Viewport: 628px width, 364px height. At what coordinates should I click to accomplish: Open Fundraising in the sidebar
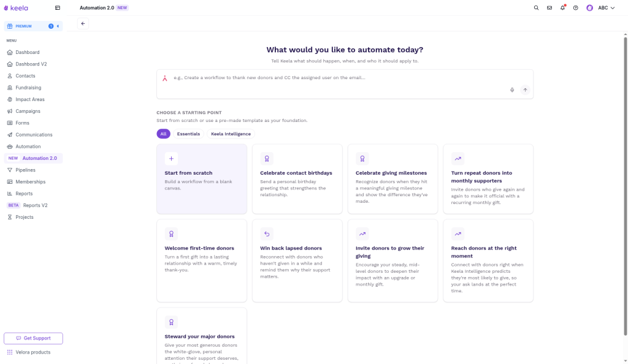pos(33,88)
